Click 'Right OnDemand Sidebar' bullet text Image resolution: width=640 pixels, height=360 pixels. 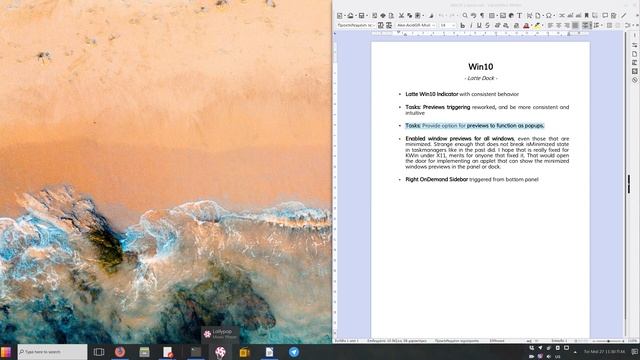[x=436, y=179]
